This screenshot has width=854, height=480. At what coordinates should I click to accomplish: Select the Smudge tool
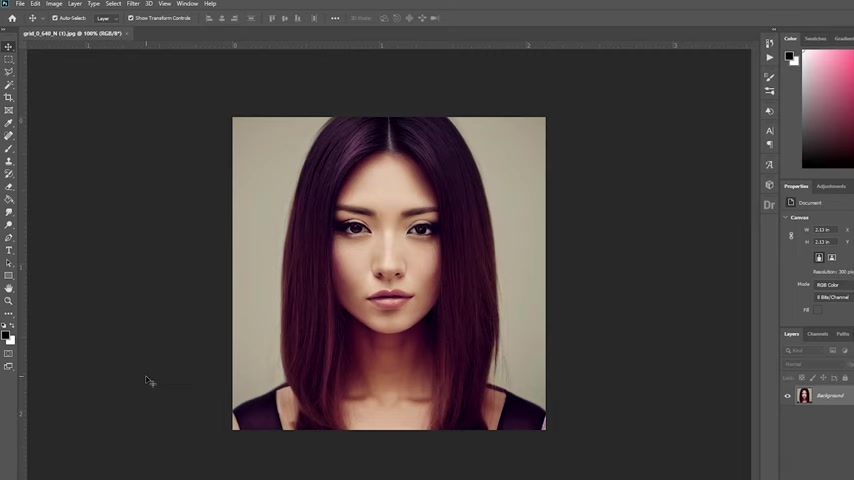9,212
